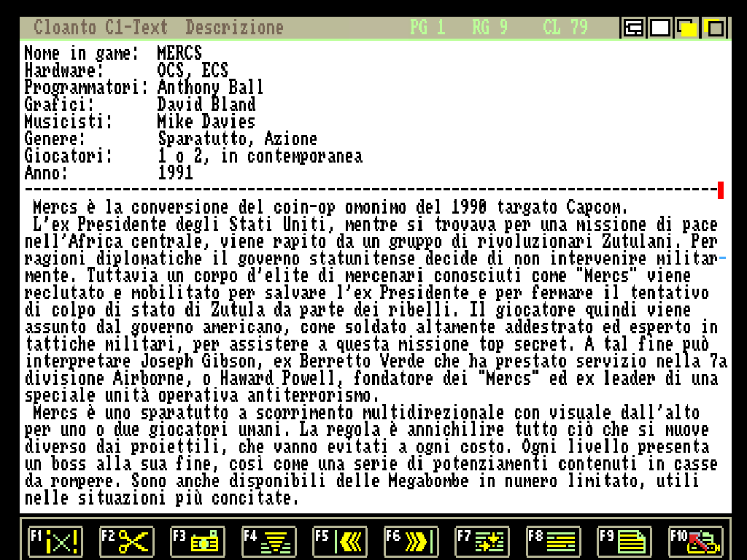Viewport: 747px width, 560px height.
Task: Click the F6 right chevrons icon
Action: (411, 541)
